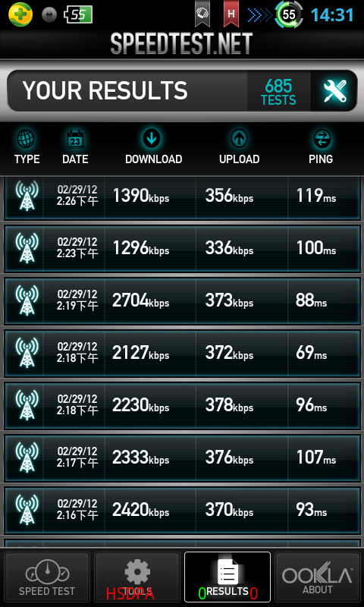Tap the 685 Tests counter
364x607 pixels.
pos(278,91)
